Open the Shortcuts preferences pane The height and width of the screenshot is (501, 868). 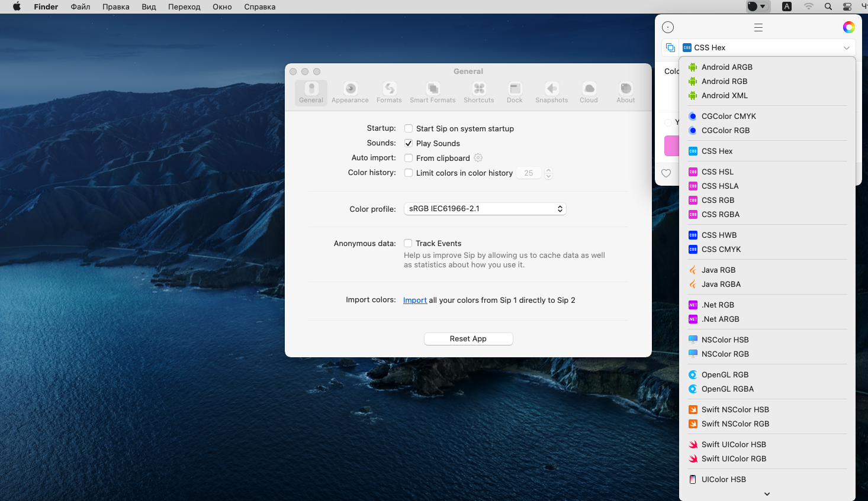pyautogui.click(x=478, y=93)
